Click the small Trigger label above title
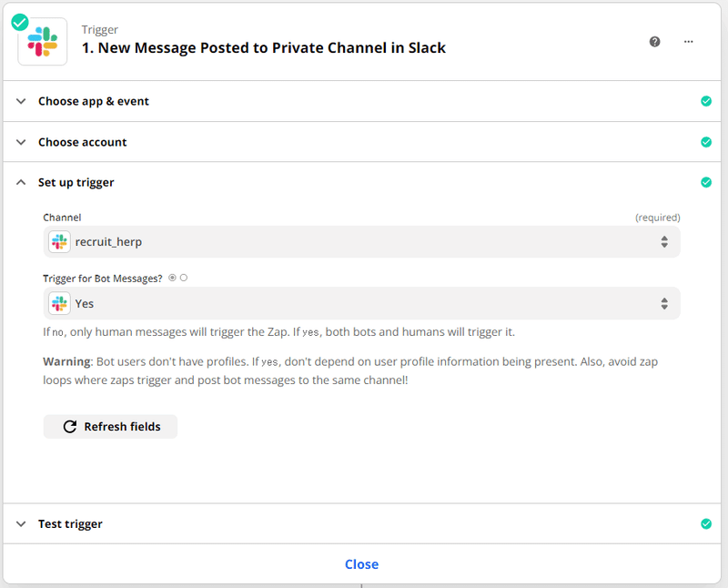Viewport: 728px width, 588px height. pyautogui.click(x=100, y=30)
